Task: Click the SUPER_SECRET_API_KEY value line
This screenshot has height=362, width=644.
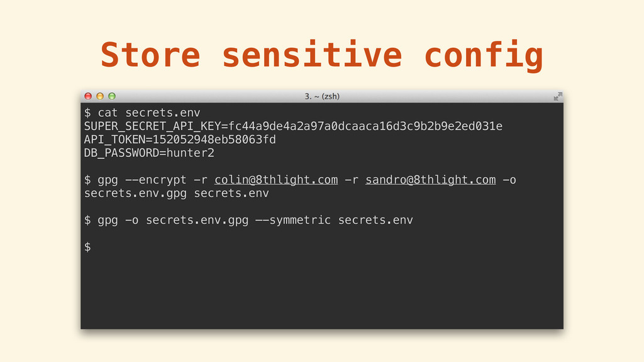Action: 293,126
